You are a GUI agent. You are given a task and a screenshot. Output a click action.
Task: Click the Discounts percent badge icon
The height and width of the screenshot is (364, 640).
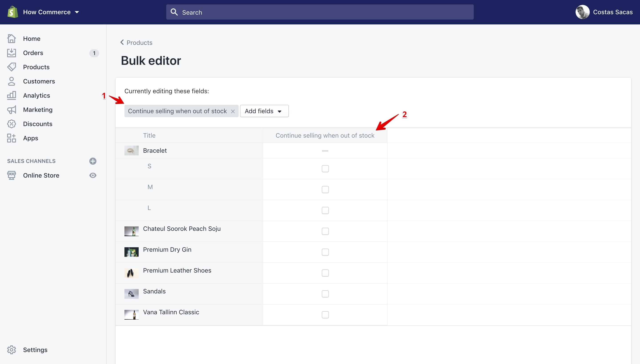12,124
